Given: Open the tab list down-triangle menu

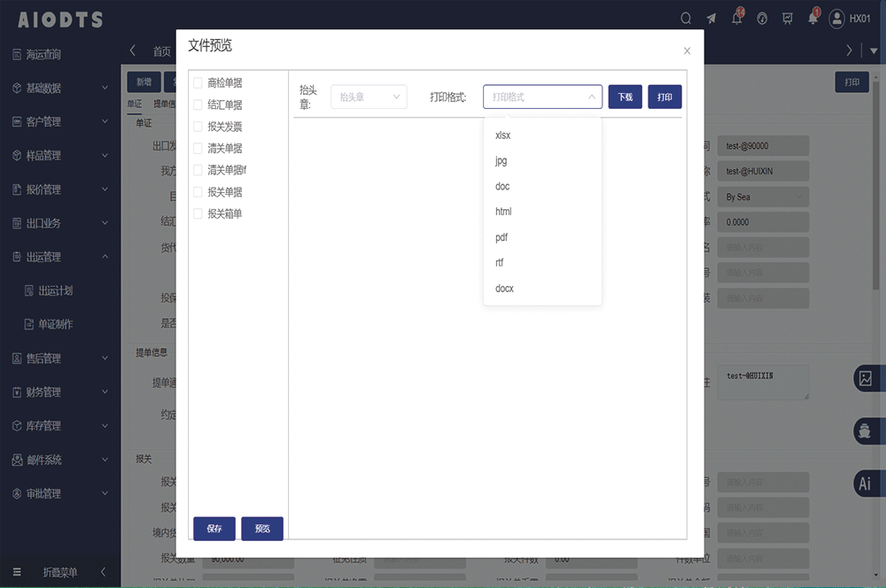Looking at the screenshot, I should tap(874, 50).
